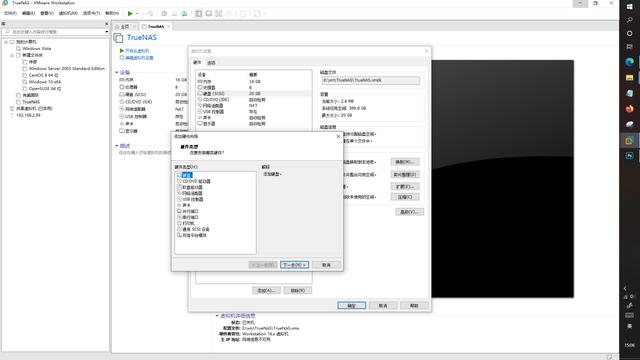Click the full screen toolbar icon
This screenshot has width=640, height=360.
click(219, 13)
